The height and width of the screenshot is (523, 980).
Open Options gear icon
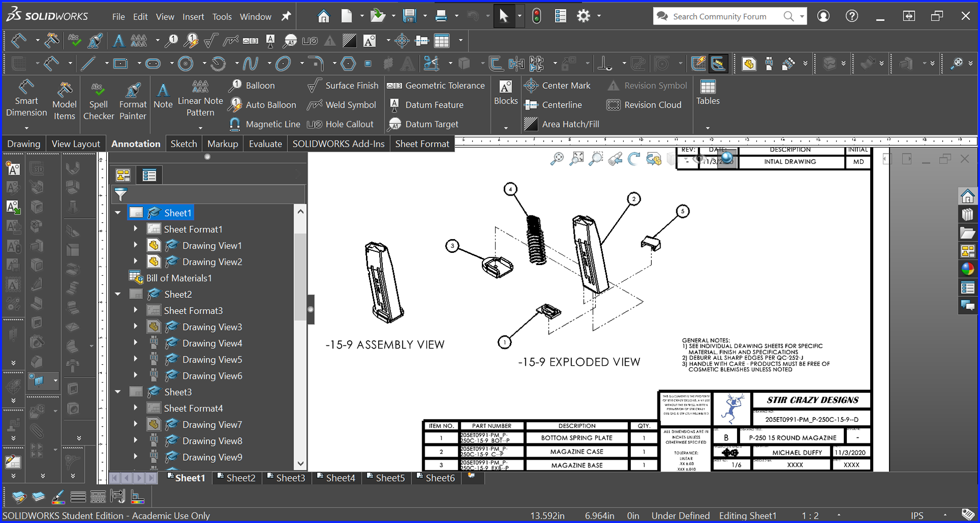click(x=583, y=16)
